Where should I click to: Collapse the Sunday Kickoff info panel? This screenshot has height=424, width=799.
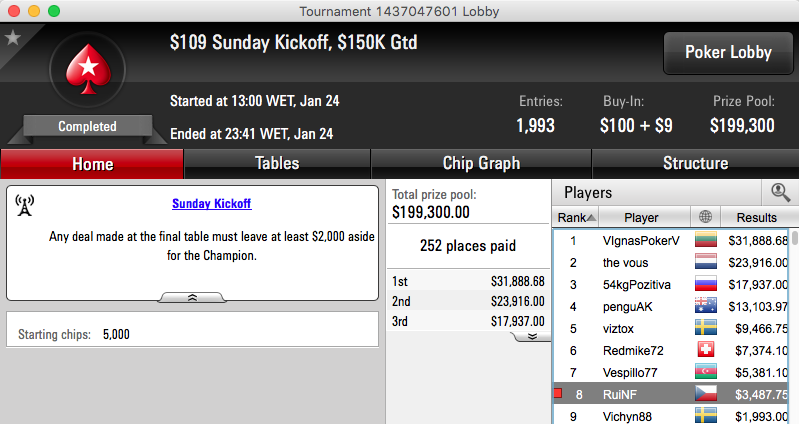coord(192,297)
